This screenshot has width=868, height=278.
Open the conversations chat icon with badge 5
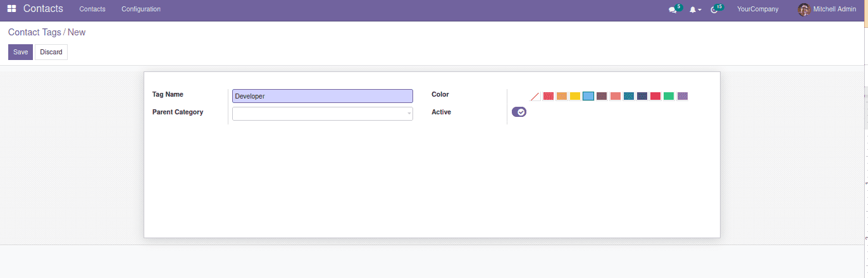pyautogui.click(x=673, y=10)
